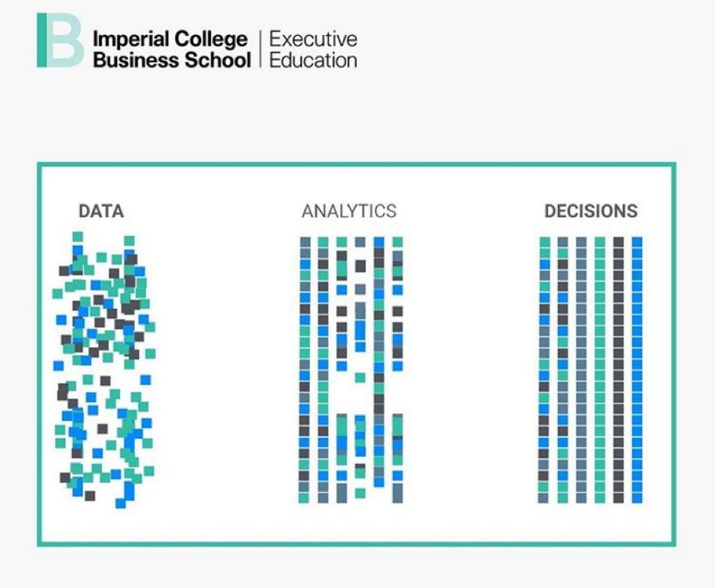
Task: Click the solid dark gray column in DECISIONS
Action: click(619, 370)
